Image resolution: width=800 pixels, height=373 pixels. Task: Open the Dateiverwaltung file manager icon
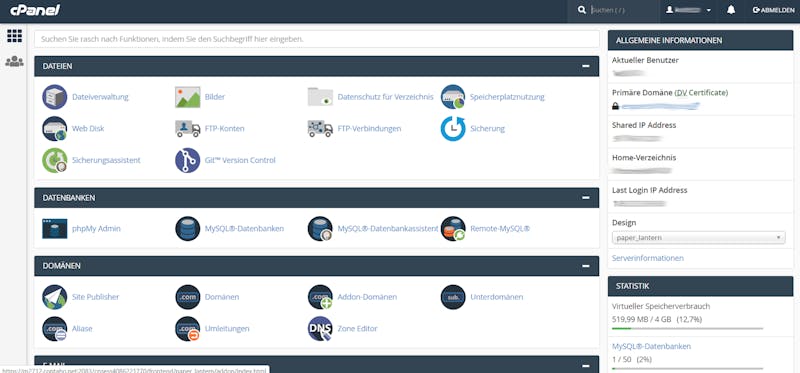55,97
